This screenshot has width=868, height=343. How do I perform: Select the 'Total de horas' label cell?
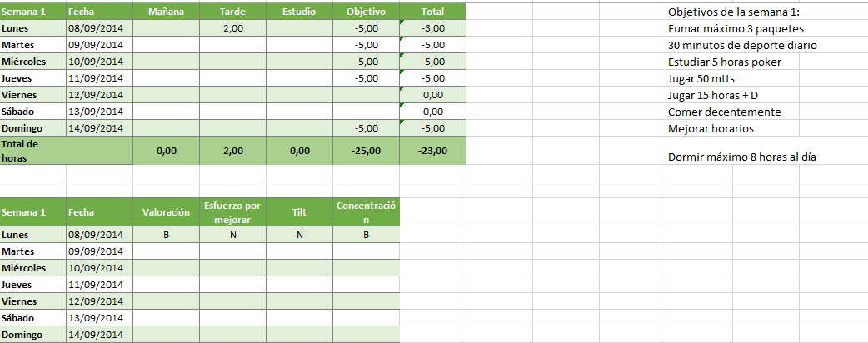coord(67,151)
